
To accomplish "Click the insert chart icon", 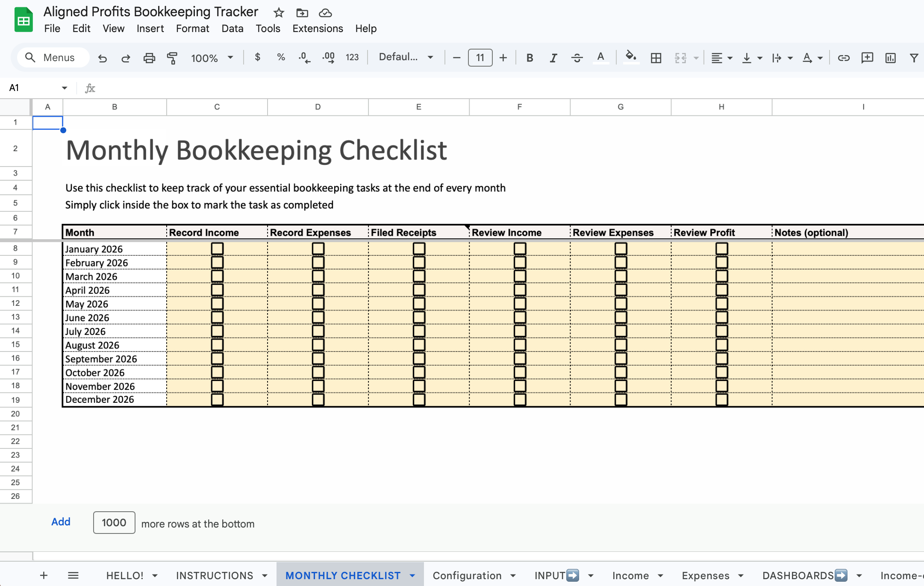I will click(x=890, y=58).
